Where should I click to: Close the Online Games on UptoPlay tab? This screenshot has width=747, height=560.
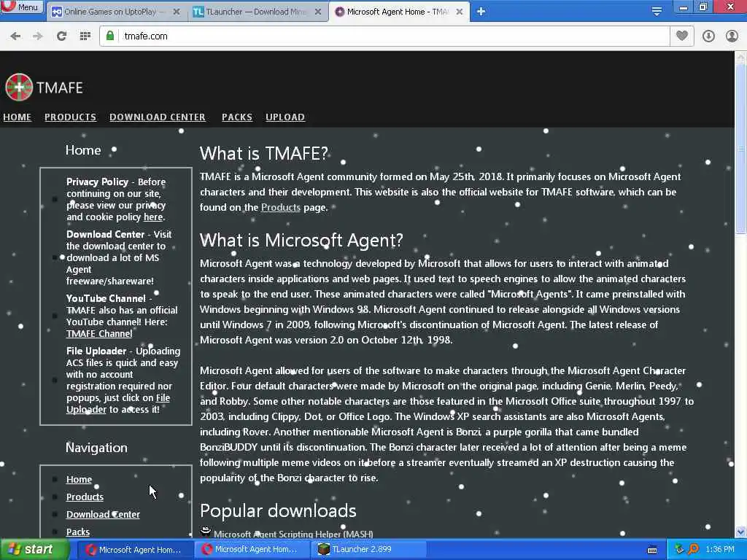177,12
